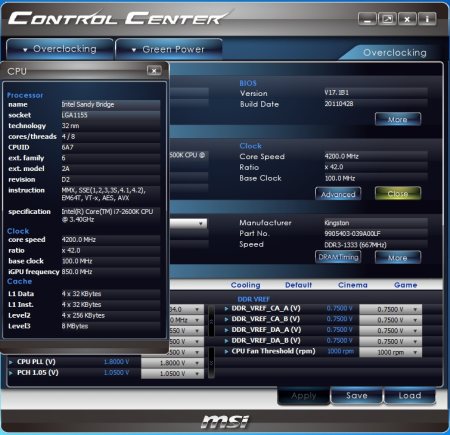Click More button in BIOS section

(398, 119)
